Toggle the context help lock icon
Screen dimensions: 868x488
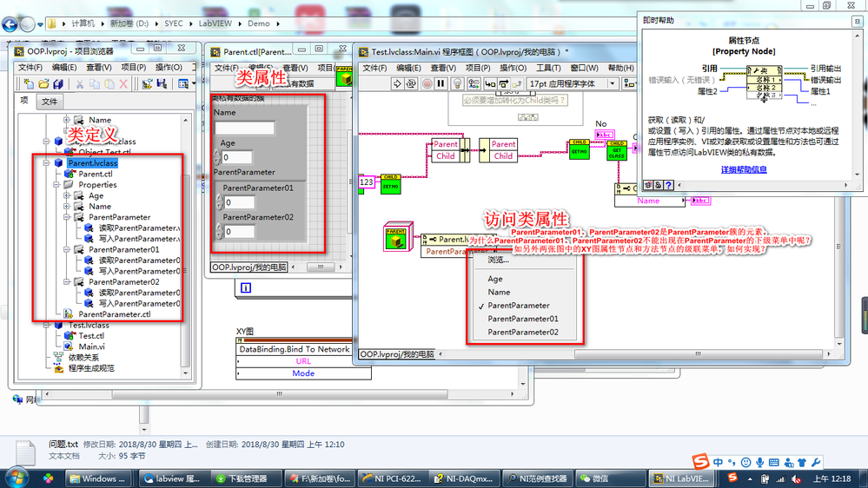pos(658,185)
